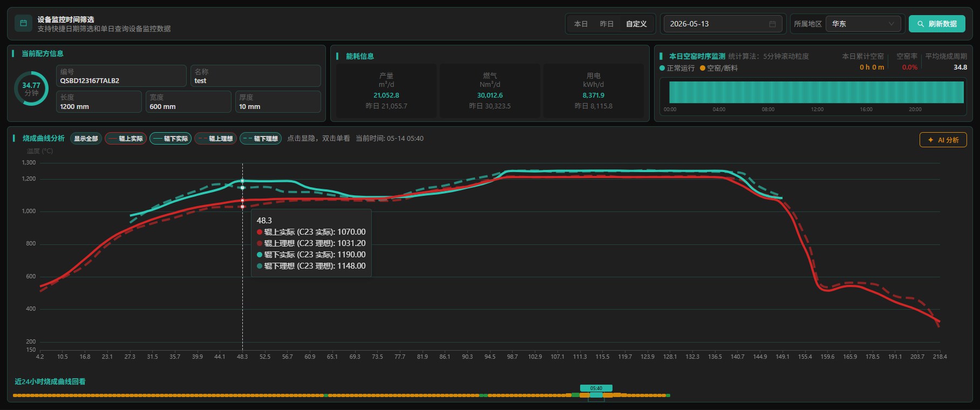
Task: Click the calendar icon beside 设备监控时间筛选
Action: [23, 23]
